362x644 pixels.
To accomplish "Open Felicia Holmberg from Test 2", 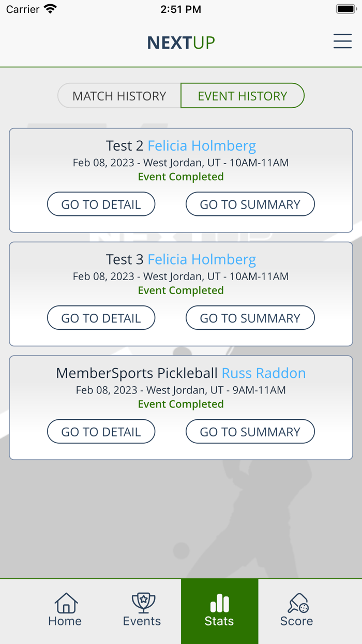I will point(202,145).
